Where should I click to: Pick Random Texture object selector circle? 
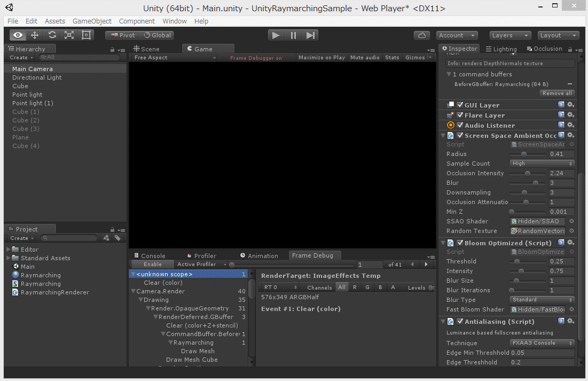coord(571,231)
